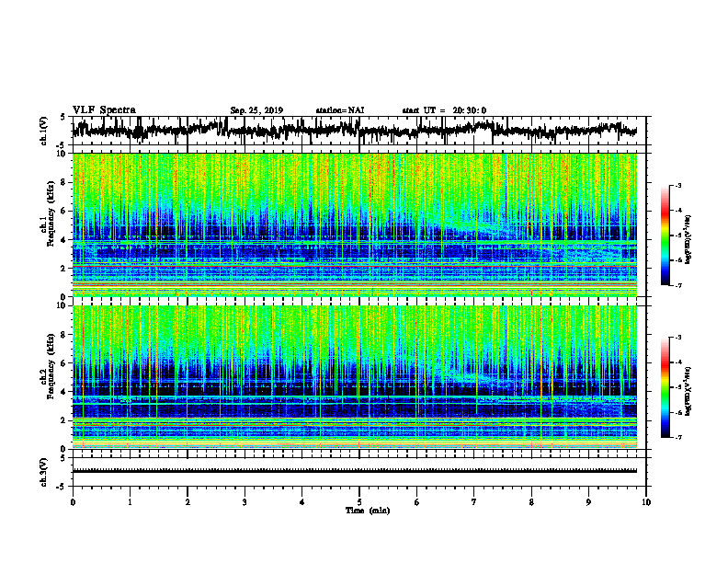Click the '-7' label on ch.2 color bar

[x=678, y=437]
